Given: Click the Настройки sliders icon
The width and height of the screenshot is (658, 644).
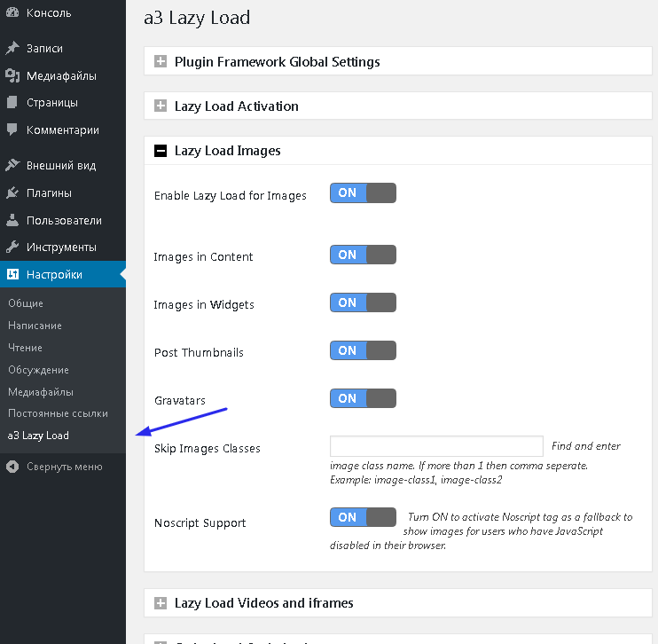Looking at the screenshot, I should pos(12,274).
